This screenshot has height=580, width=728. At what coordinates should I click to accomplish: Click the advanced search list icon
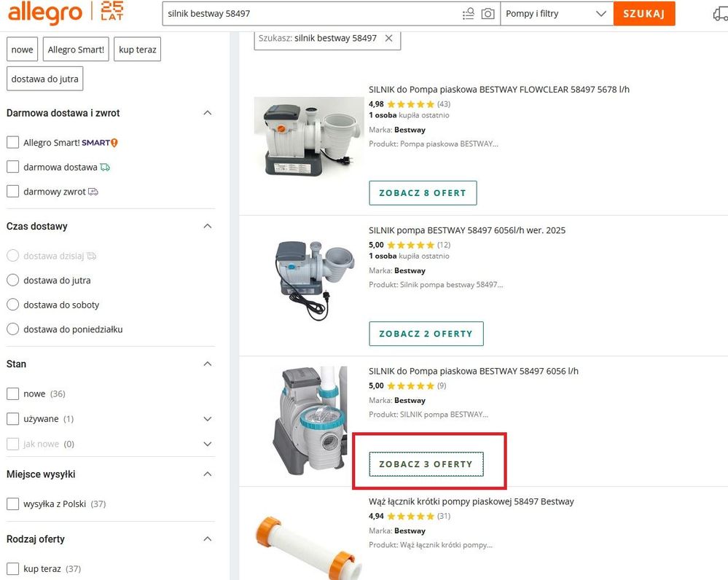point(469,14)
